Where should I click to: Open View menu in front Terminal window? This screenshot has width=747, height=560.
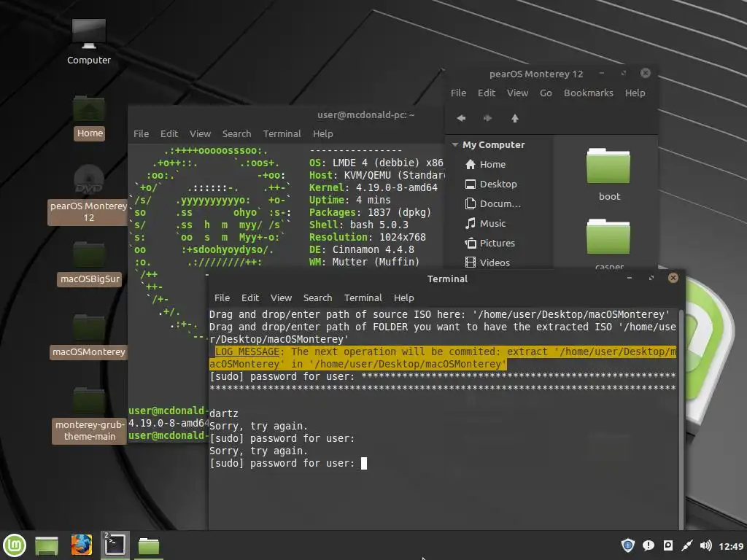point(281,297)
